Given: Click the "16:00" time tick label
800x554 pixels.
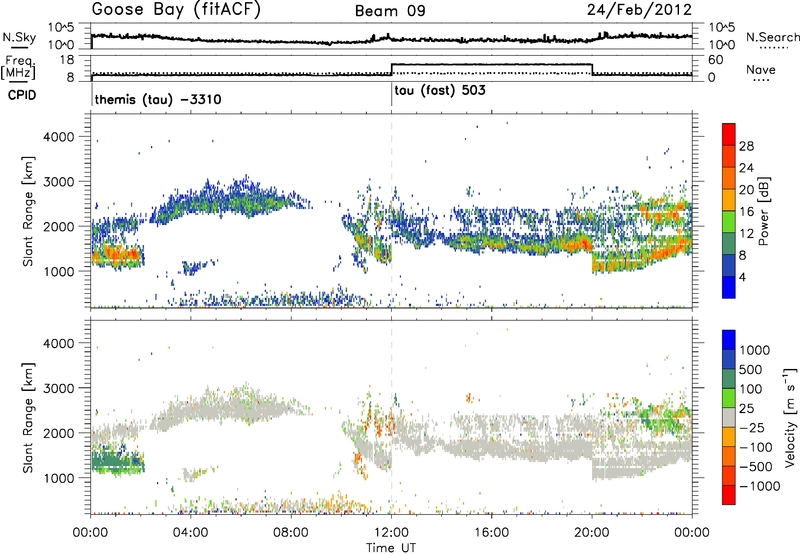Looking at the screenshot, I should click(x=491, y=533).
